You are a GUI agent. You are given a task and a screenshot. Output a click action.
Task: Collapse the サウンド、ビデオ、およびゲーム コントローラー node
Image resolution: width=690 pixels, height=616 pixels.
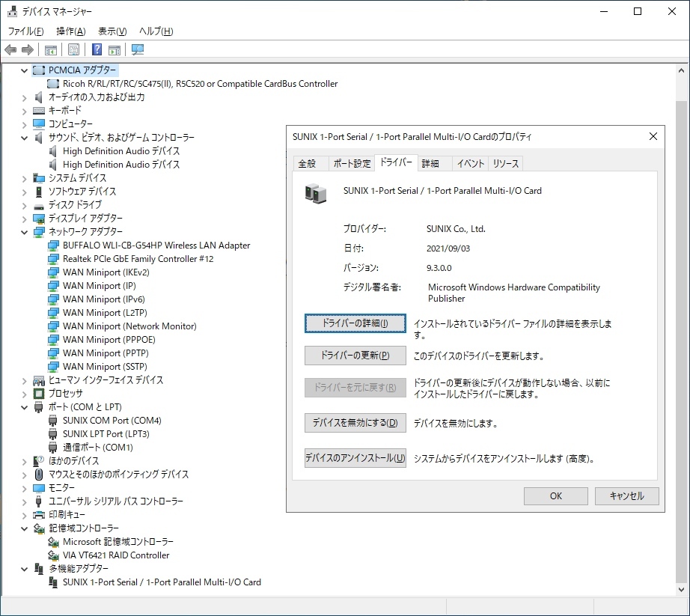pos(24,138)
